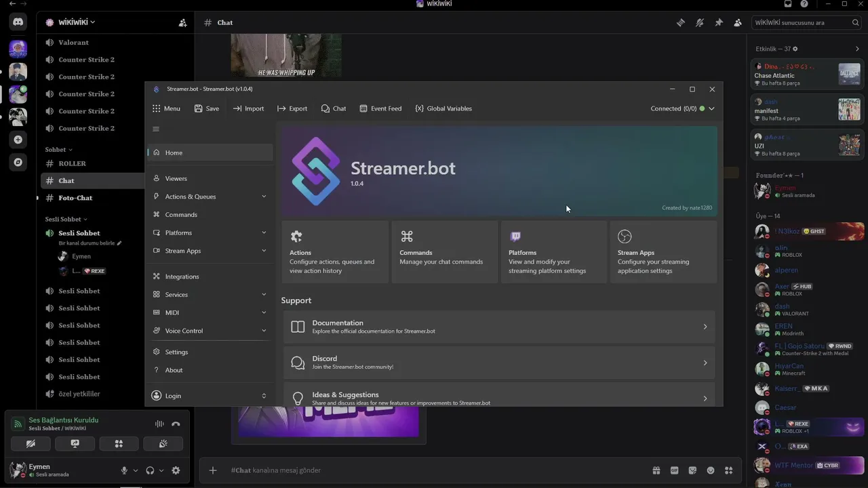Image resolution: width=868 pixels, height=488 pixels.
Task: Open the Chat tool in Streamer.bot toolbar
Action: click(x=334, y=108)
